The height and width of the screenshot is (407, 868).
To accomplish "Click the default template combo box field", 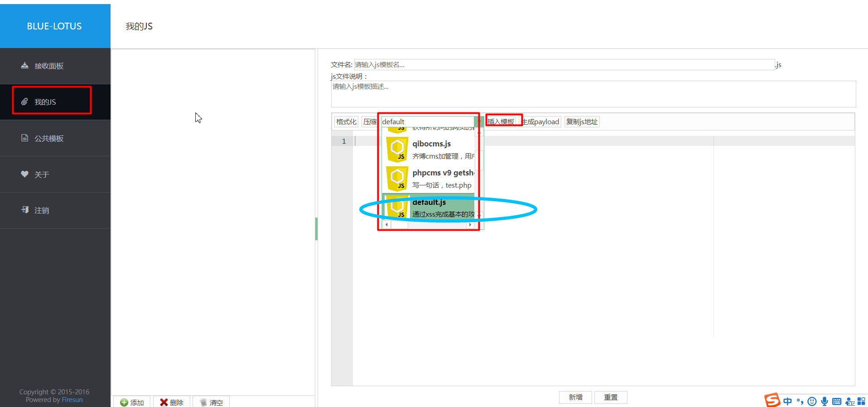I will [x=428, y=121].
